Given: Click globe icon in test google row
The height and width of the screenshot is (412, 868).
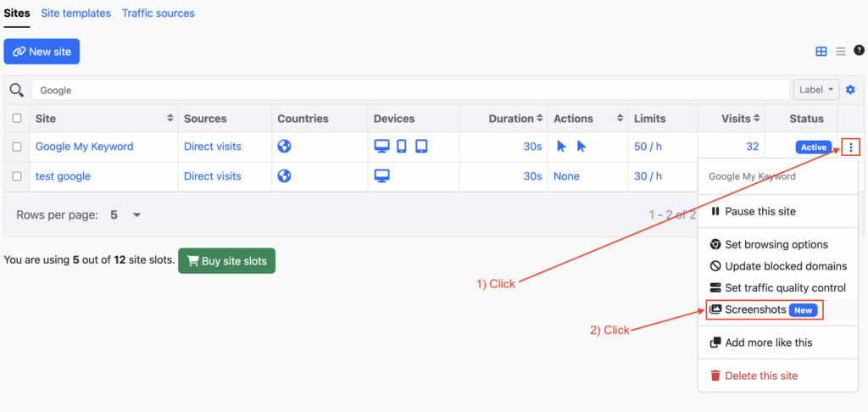Looking at the screenshot, I should [285, 176].
